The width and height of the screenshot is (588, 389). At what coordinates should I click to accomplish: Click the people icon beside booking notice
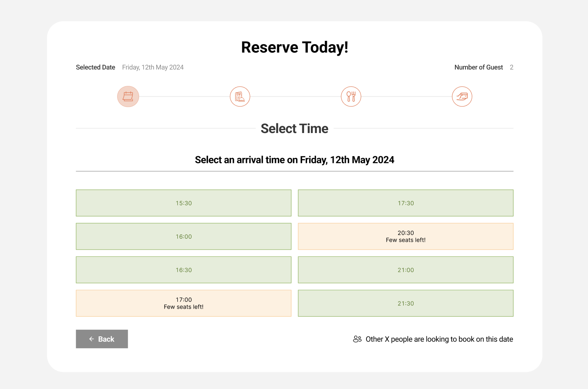point(357,339)
